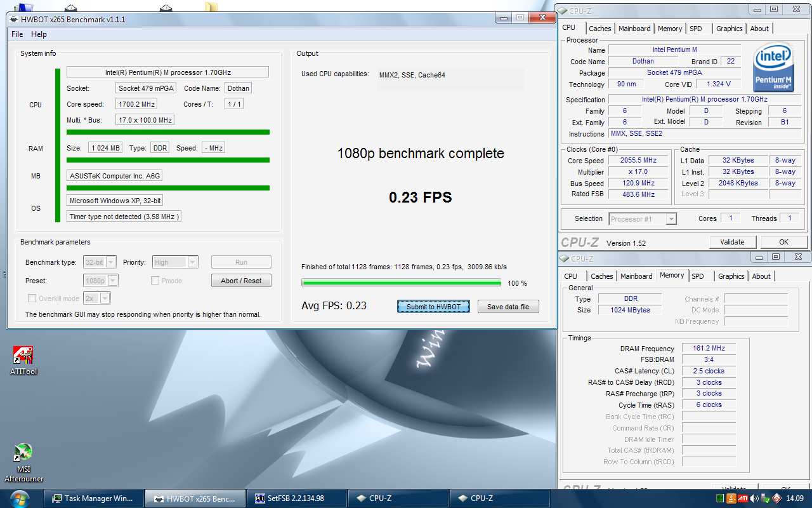Open the File menu in HWBOT

click(17, 34)
